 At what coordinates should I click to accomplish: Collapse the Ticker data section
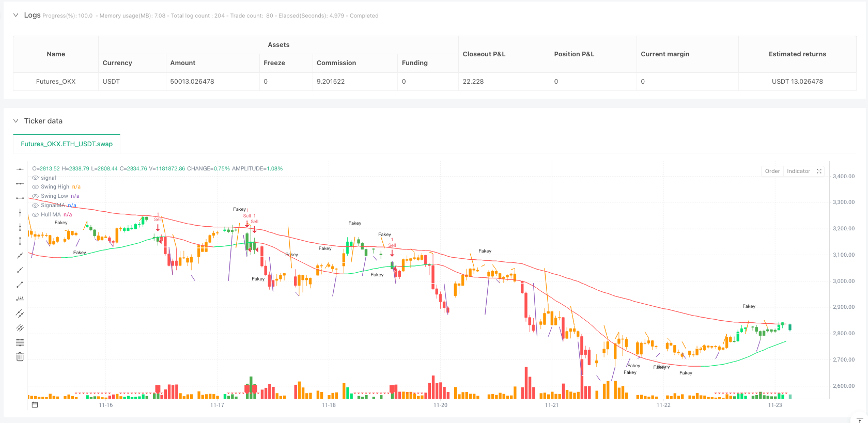(x=16, y=121)
